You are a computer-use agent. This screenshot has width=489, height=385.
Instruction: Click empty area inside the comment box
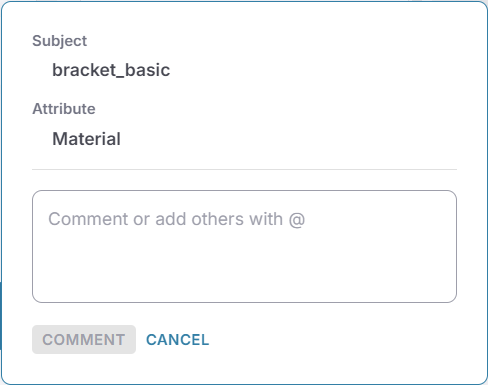click(x=244, y=267)
